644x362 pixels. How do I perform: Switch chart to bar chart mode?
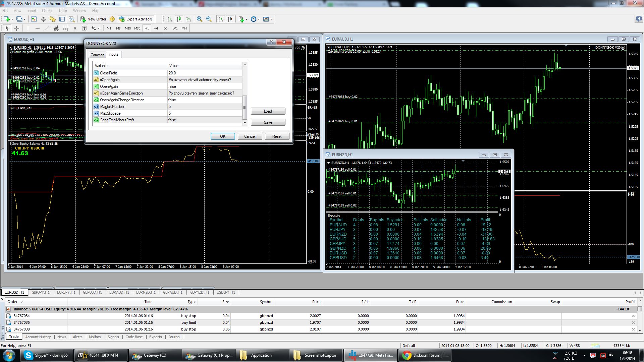coord(170,19)
